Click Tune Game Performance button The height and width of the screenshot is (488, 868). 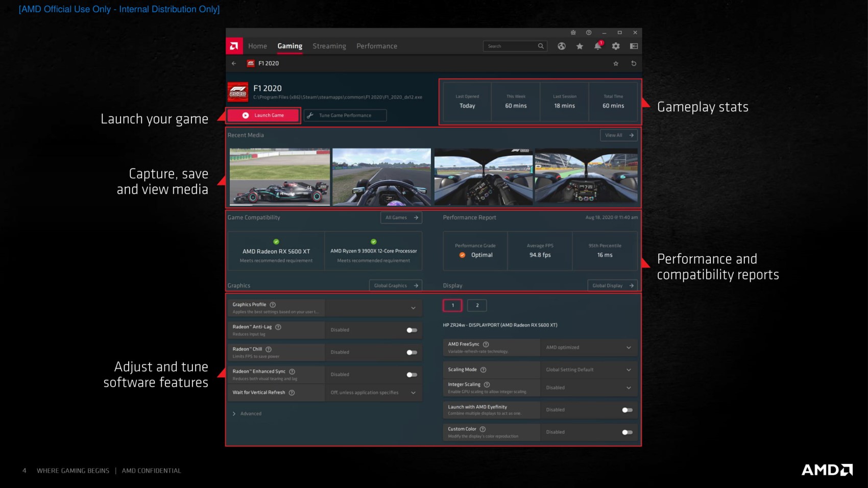point(345,115)
